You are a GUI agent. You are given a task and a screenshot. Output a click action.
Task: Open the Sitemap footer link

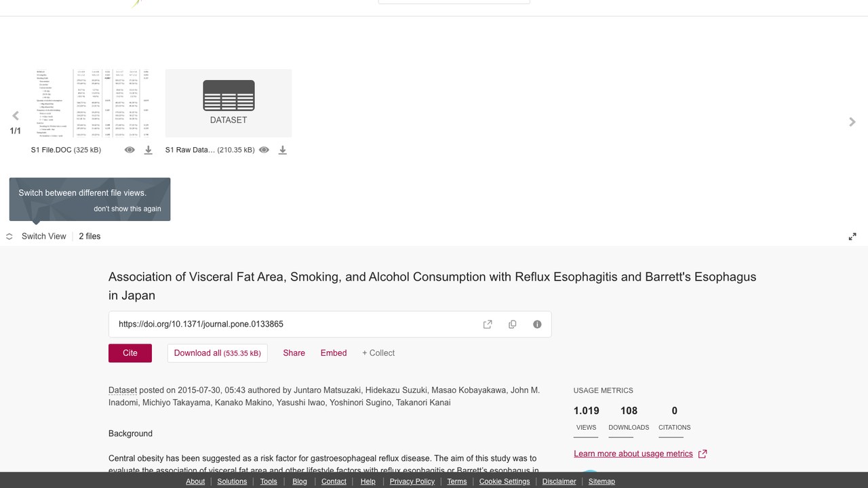[x=601, y=481]
